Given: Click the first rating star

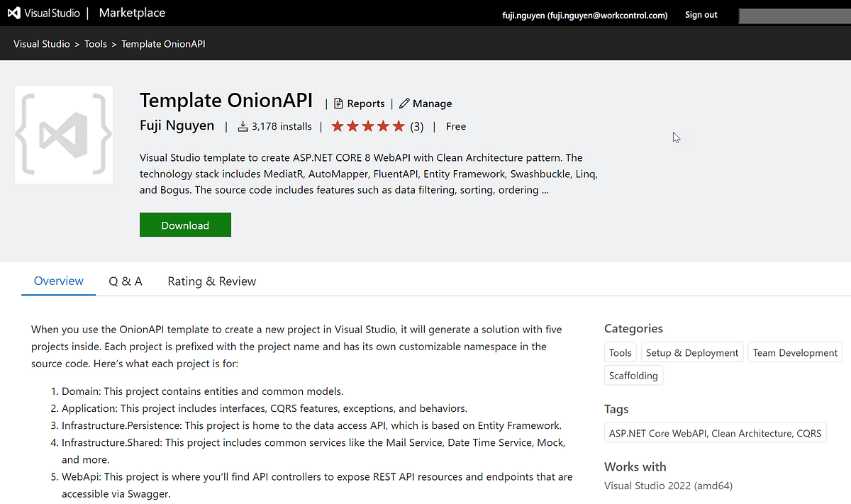Looking at the screenshot, I should coord(337,126).
